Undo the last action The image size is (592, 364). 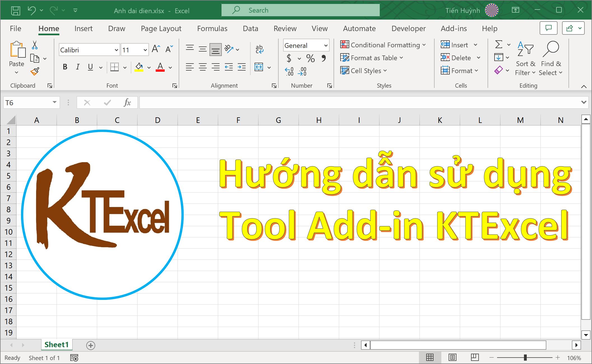pos(32,11)
